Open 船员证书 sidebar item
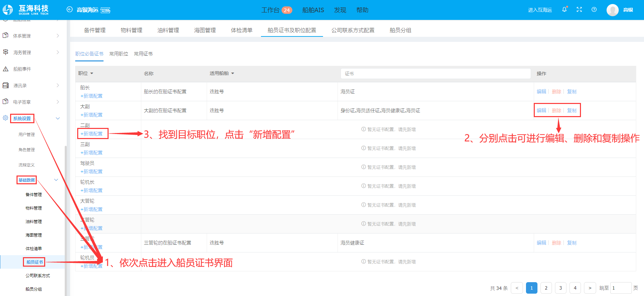The width and height of the screenshot is (644, 296). click(x=34, y=262)
